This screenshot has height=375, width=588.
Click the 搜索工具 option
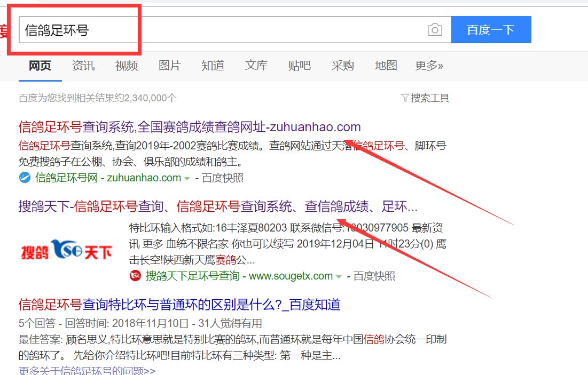tap(430, 98)
